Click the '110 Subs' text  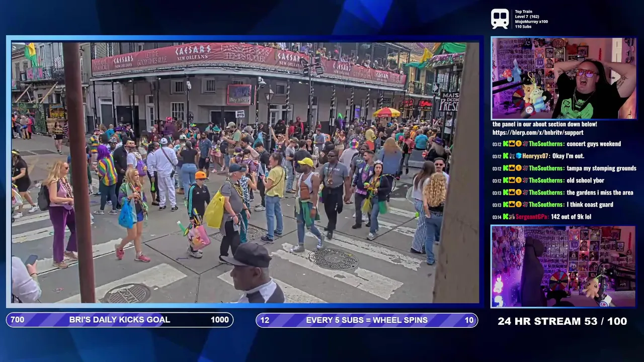(523, 27)
